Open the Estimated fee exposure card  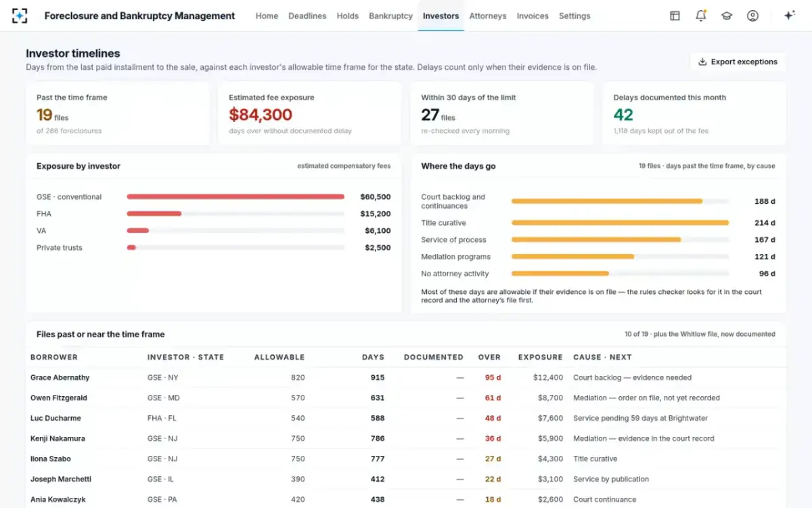click(310, 113)
